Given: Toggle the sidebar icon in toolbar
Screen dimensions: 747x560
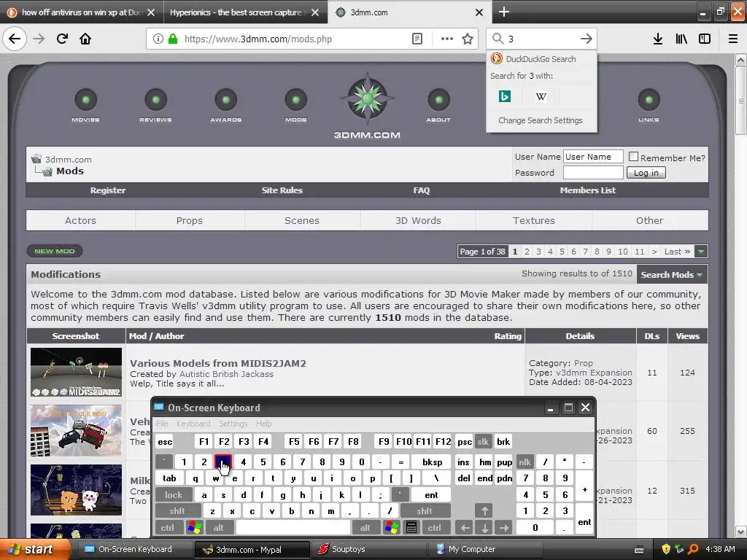Looking at the screenshot, I should pos(705,39).
